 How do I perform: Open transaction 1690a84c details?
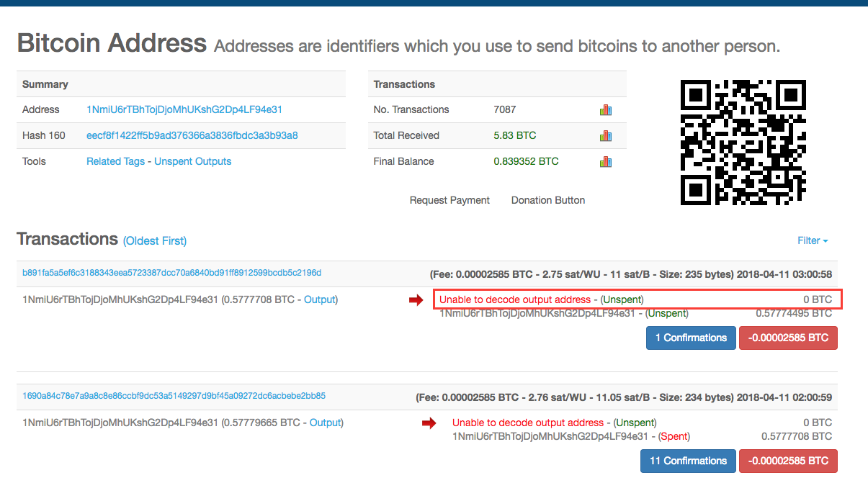click(x=171, y=396)
